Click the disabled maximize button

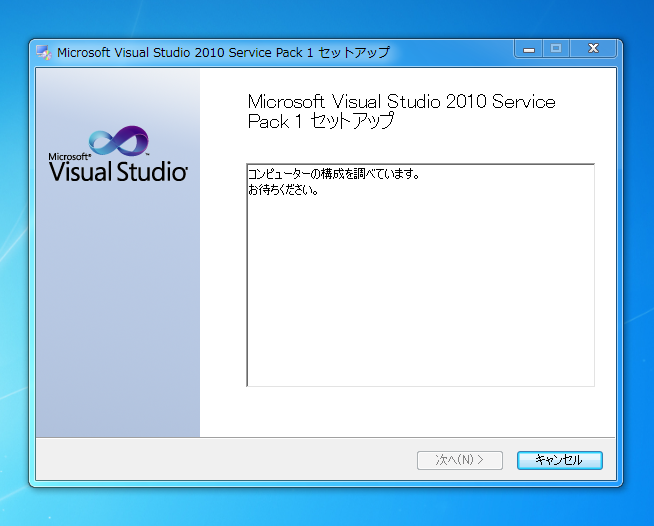[x=556, y=49]
